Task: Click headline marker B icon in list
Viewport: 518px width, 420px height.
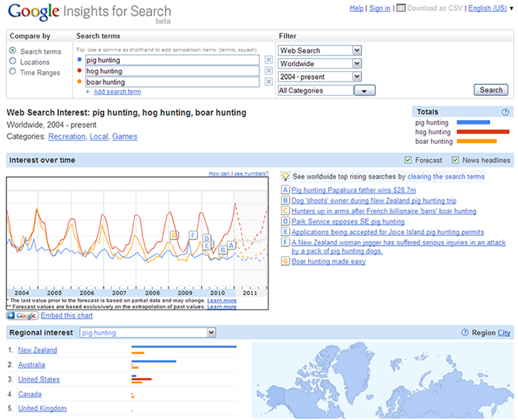Action: point(285,201)
